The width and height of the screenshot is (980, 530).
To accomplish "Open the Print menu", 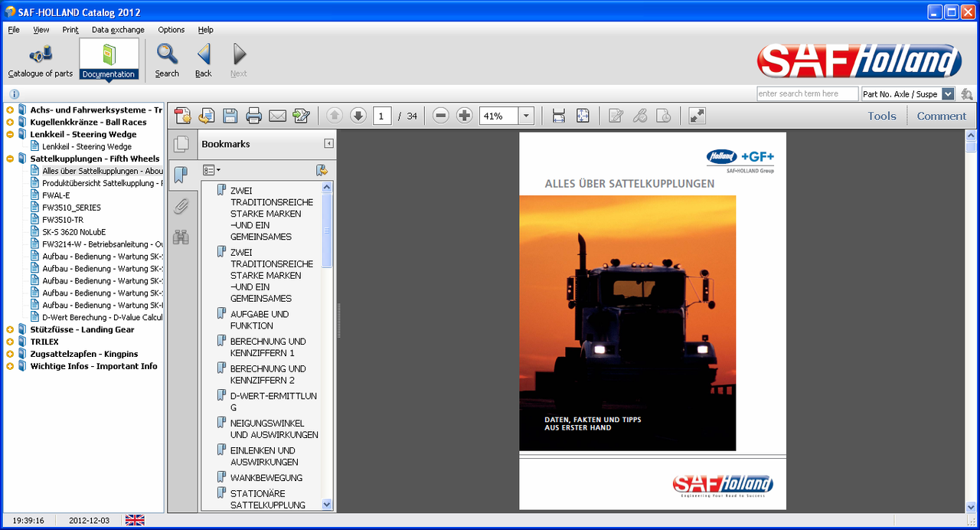I will (x=70, y=30).
